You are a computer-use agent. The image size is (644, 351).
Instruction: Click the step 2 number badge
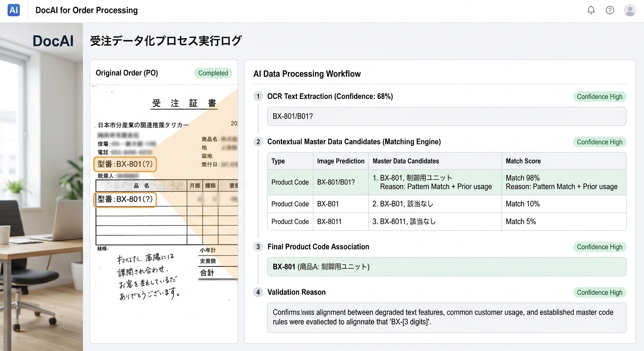point(258,142)
